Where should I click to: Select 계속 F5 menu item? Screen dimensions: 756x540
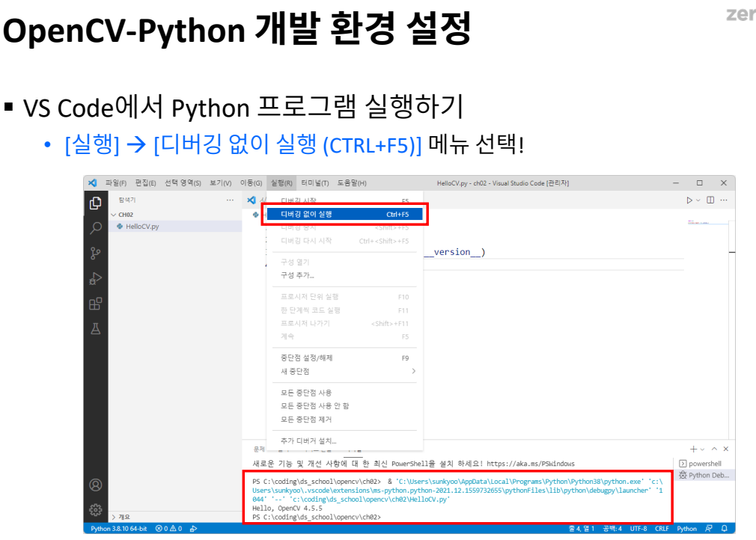point(344,337)
